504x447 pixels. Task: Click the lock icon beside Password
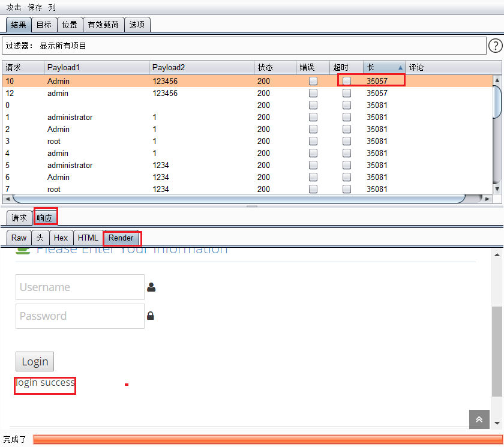click(151, 316)
